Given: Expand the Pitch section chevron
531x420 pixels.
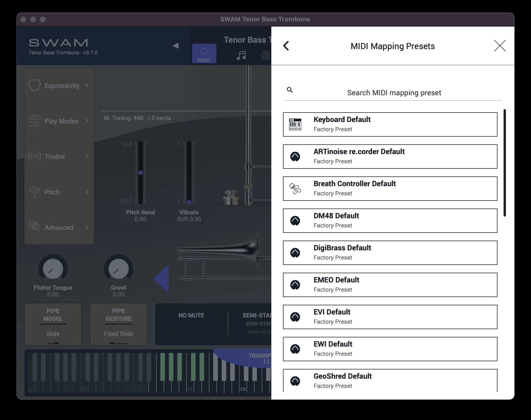Looking at the screenshot, I should [87, 192].
